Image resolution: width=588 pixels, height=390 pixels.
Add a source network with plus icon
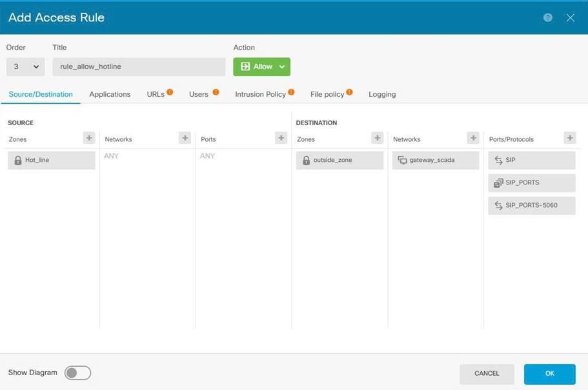point(185,138)
